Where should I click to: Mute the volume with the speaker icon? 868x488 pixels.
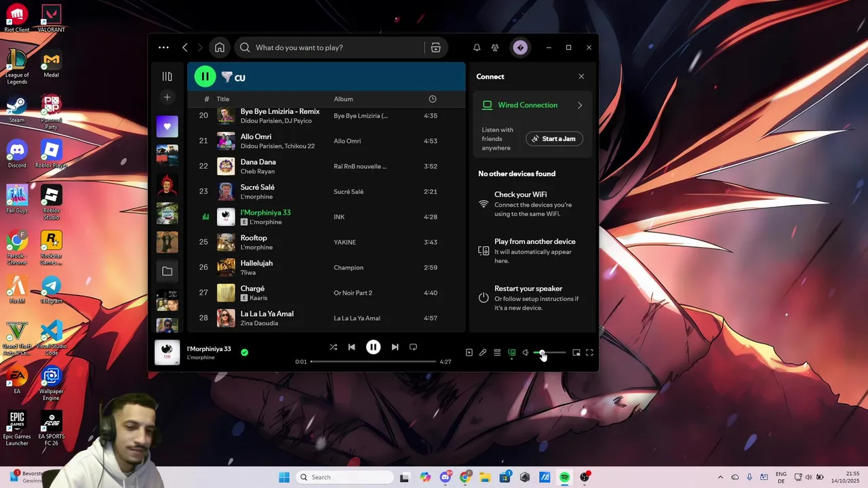[526, 352]
